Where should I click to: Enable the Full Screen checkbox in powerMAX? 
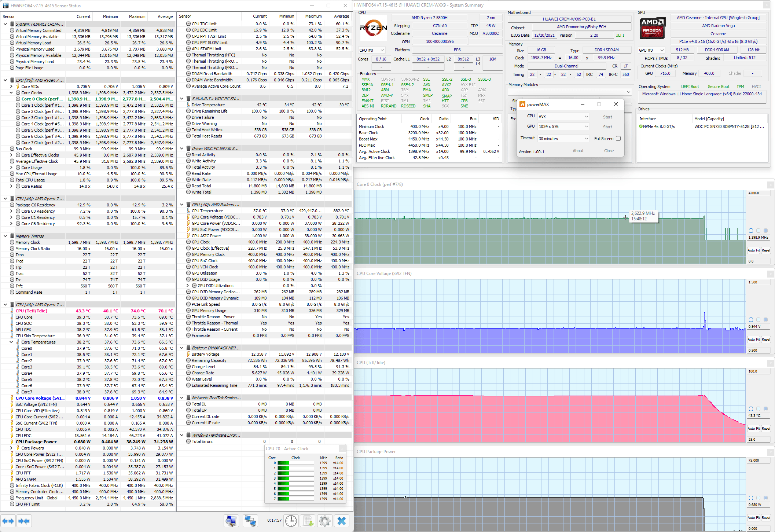(618, 139)
